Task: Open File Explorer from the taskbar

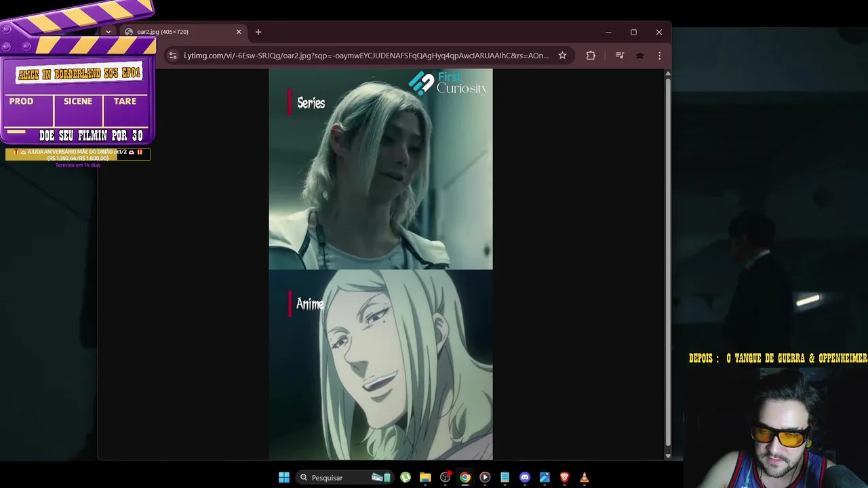Action: coord(425,477)
